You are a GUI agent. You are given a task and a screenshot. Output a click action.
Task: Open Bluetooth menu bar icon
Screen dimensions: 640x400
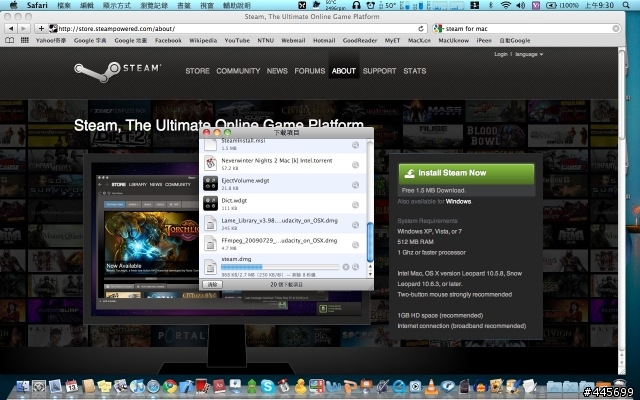pyautogui.click(x=491, y=5)
